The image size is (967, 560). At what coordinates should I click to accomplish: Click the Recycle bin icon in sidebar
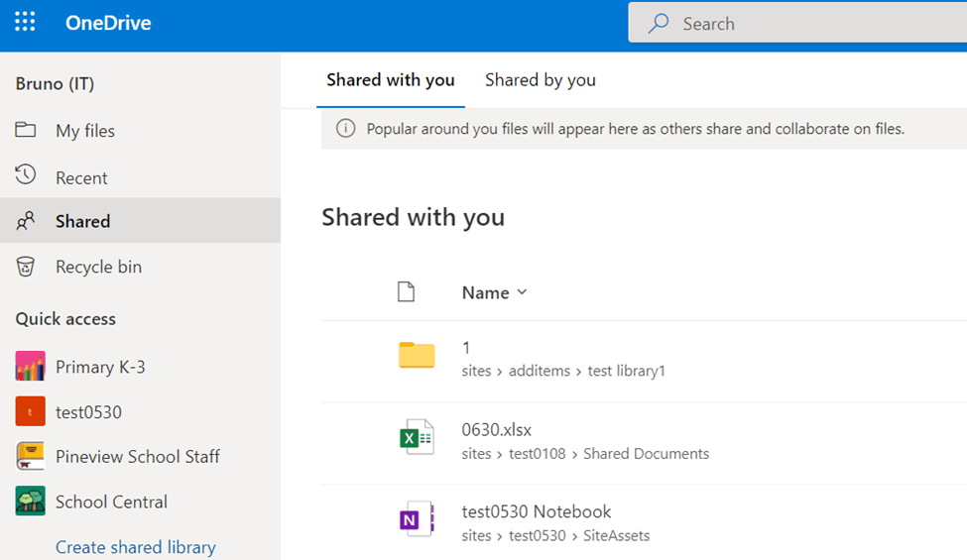[26, 267]
